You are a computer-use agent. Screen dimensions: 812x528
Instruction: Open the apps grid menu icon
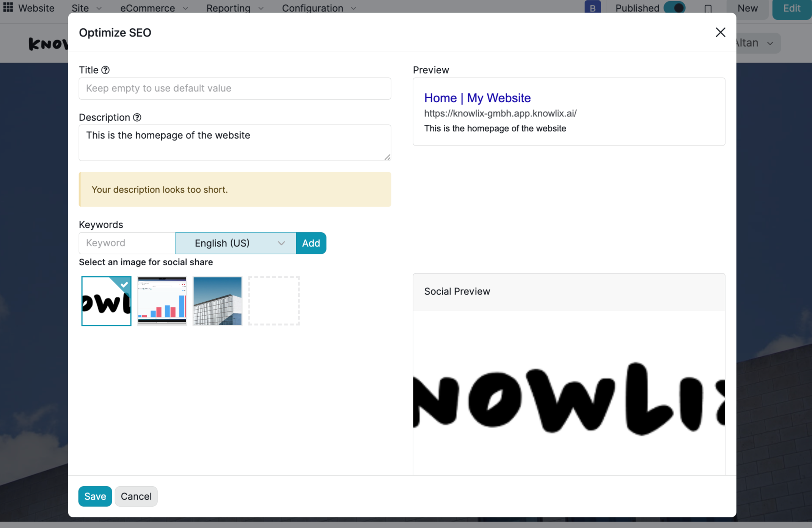8,7
